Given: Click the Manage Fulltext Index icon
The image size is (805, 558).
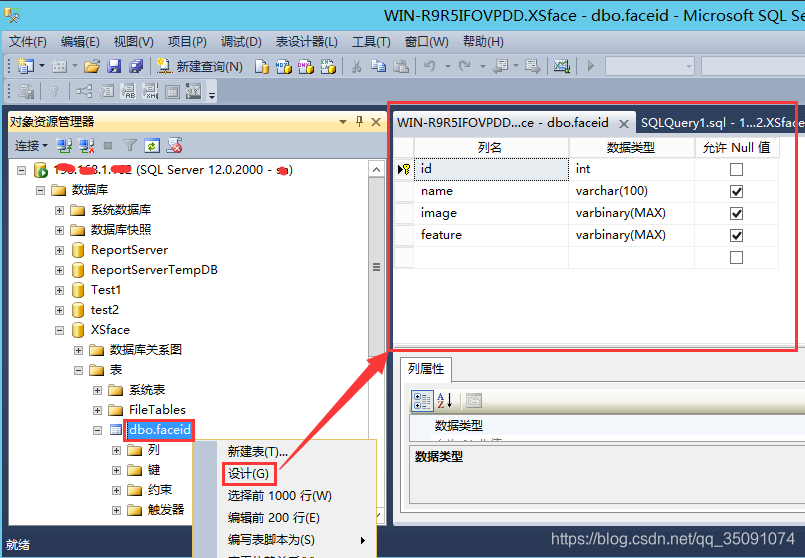Looking at the screenshot, I should pos(128,92).
